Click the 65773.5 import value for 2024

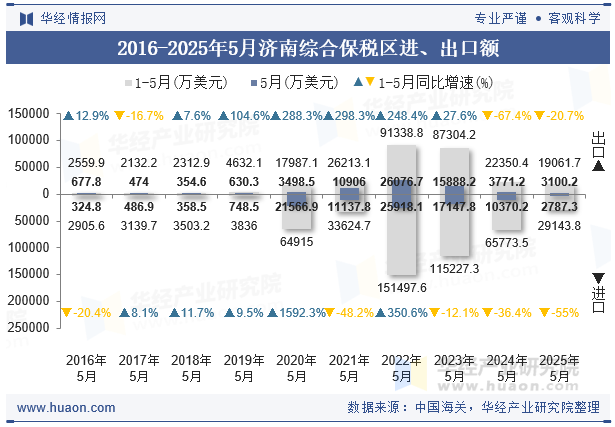click(507, 243)
